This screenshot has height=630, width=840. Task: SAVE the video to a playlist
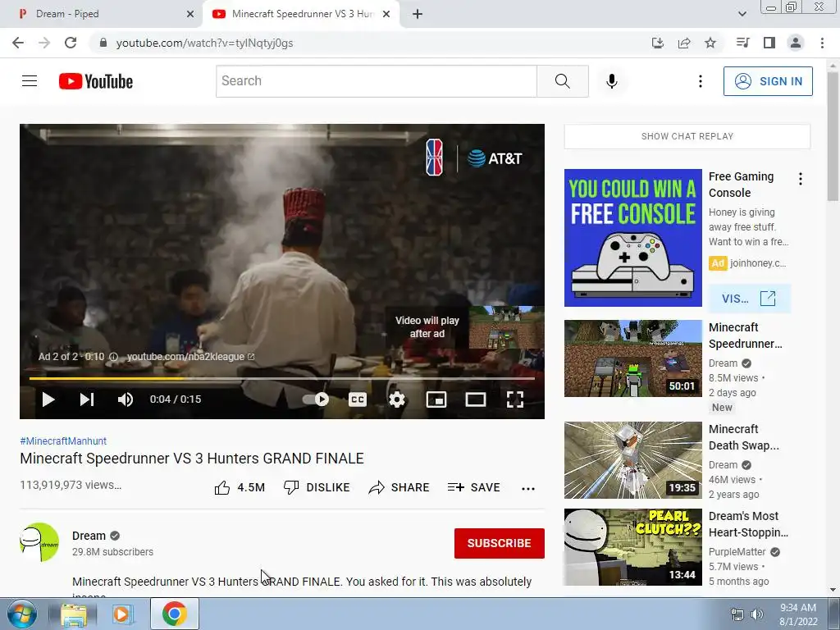tap(474, 487)
